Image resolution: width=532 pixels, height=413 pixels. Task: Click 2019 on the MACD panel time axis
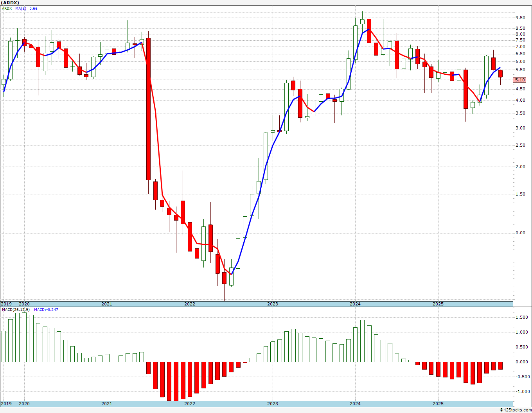tap(6, 404)
